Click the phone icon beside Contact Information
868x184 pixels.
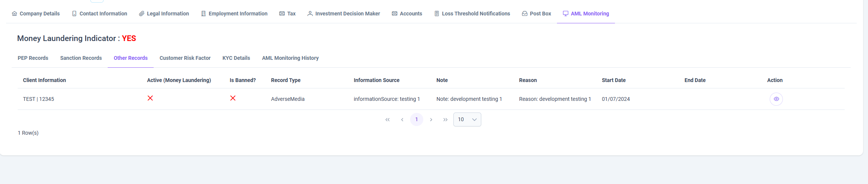[74, 14]
